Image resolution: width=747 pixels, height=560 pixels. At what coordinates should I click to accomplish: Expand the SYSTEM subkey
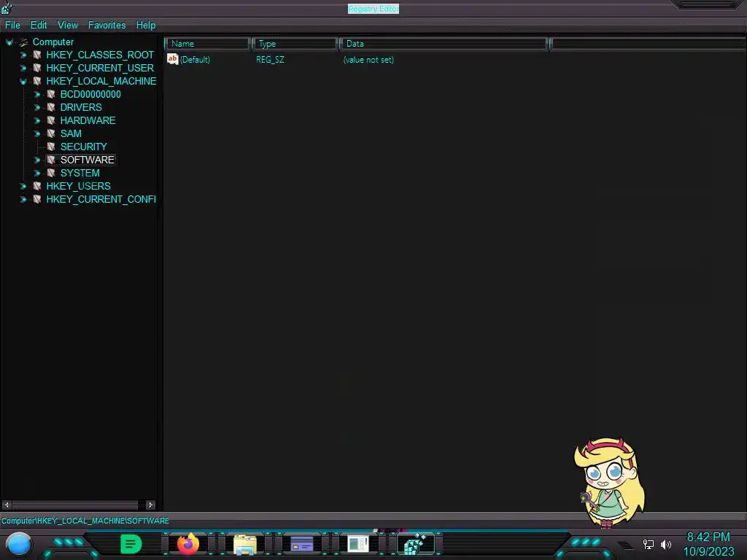pos(36,173)
